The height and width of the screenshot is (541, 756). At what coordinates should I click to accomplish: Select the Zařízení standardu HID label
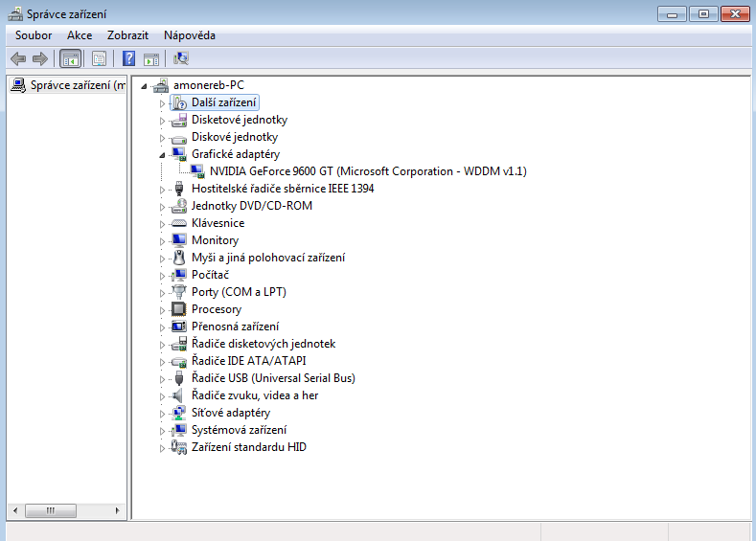pyautogui.click(x=249, y=447)
